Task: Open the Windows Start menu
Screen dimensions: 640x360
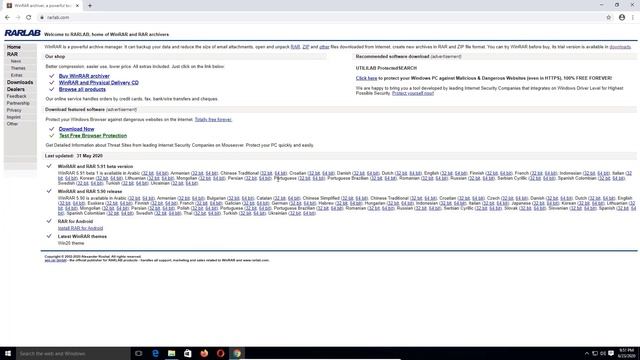Action: [x=8, y=353]
